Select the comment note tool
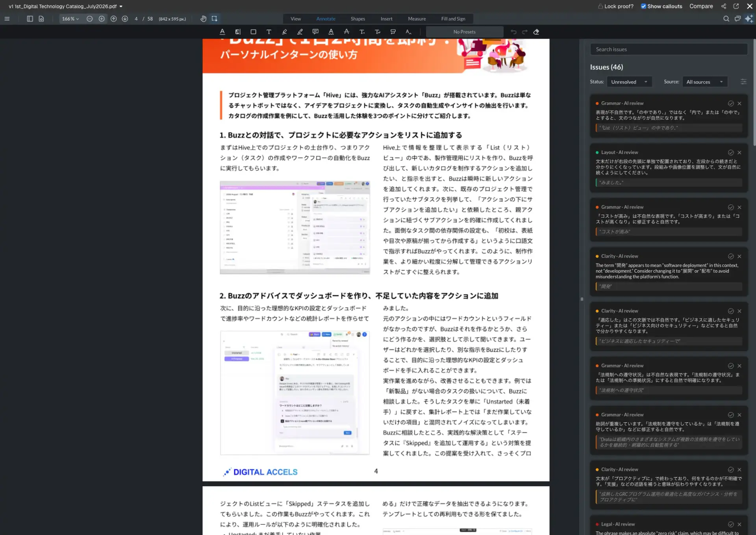The image size is (756, 535). pos(315,32)
